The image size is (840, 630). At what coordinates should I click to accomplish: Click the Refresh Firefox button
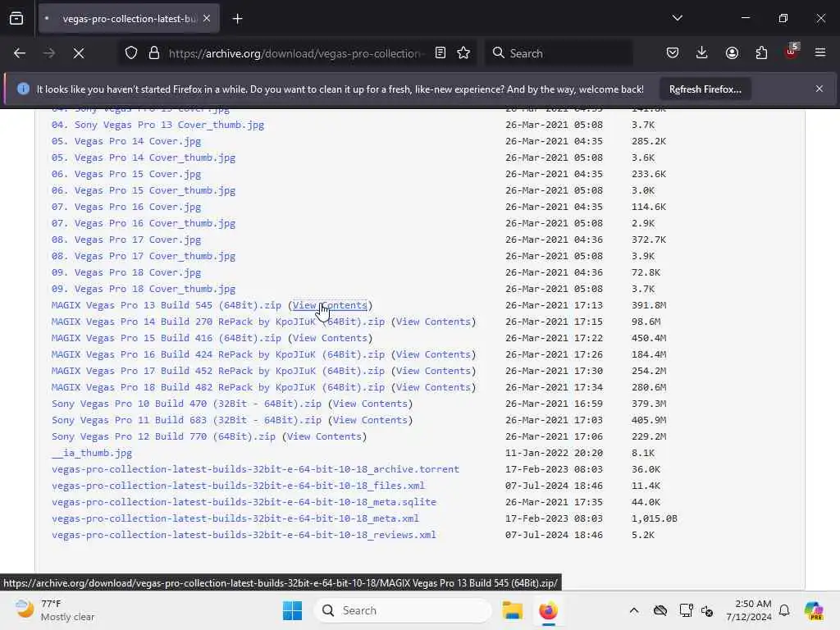coord(705,89)
